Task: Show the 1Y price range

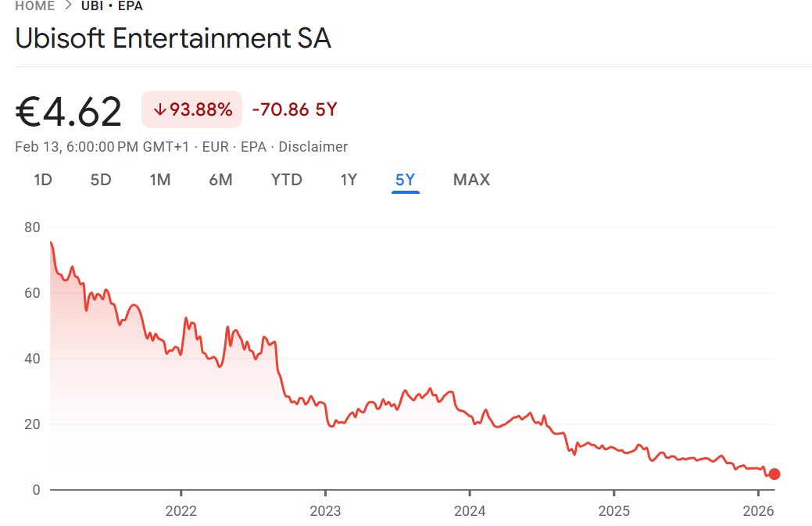Action: [349, 180]
